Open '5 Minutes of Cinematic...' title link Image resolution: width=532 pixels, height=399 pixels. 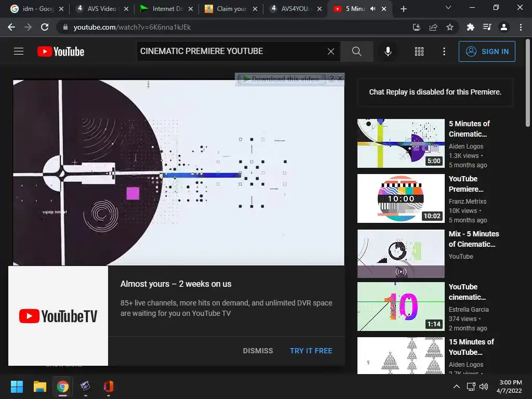469,129
